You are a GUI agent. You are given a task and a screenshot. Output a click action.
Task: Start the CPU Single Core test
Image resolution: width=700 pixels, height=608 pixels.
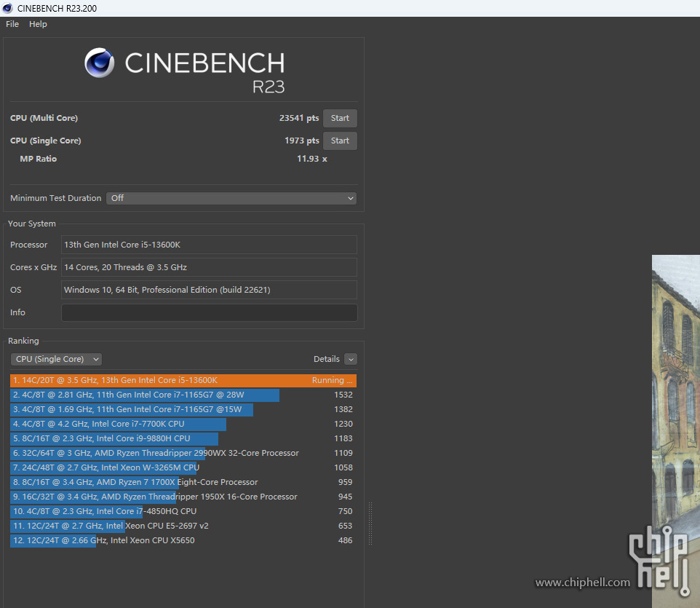pyautogui.click(x=340, y=141)
